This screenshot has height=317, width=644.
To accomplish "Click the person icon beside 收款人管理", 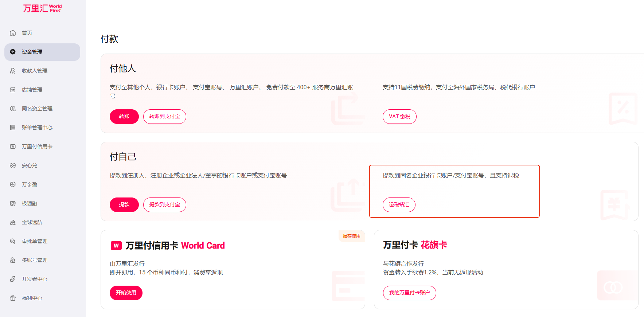I will pyautogui.click(x=13, y=71).
